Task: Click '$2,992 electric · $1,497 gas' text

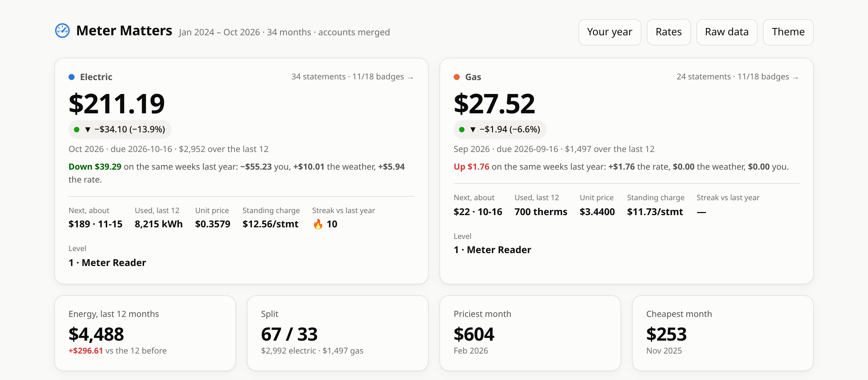Action: coord(312,350)
